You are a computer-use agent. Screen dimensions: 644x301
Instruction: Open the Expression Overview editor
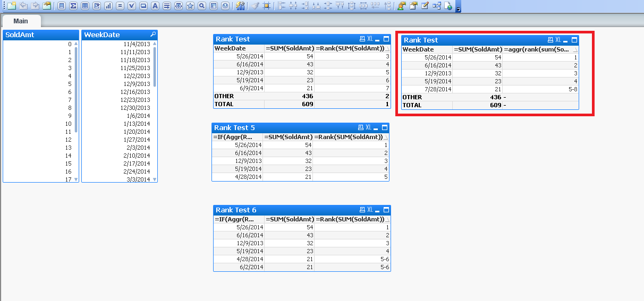pos(425,6)
